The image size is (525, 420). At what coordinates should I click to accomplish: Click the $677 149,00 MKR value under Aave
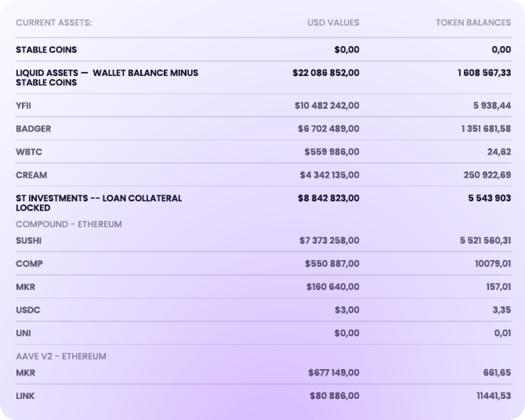(334, 373)
